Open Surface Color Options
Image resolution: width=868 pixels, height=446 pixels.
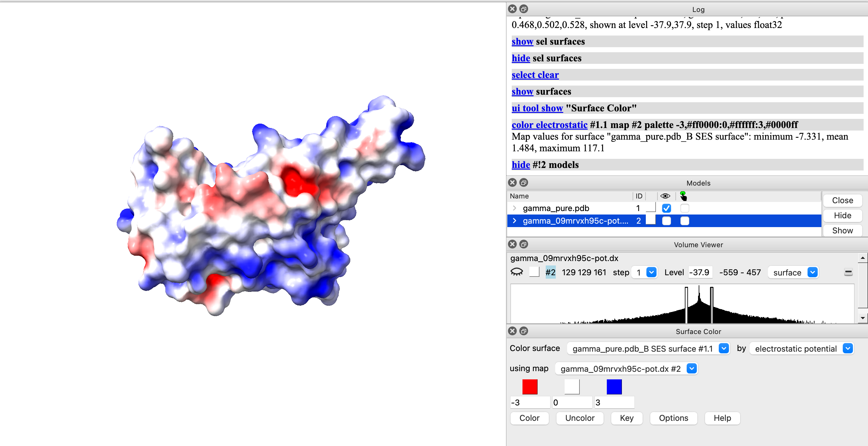[673, 418]
